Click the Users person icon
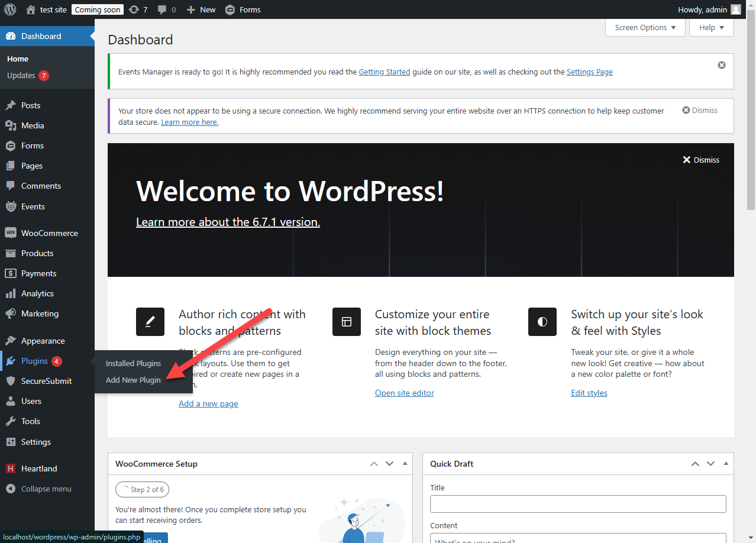756x543 pixels. [x=11, y=401]
